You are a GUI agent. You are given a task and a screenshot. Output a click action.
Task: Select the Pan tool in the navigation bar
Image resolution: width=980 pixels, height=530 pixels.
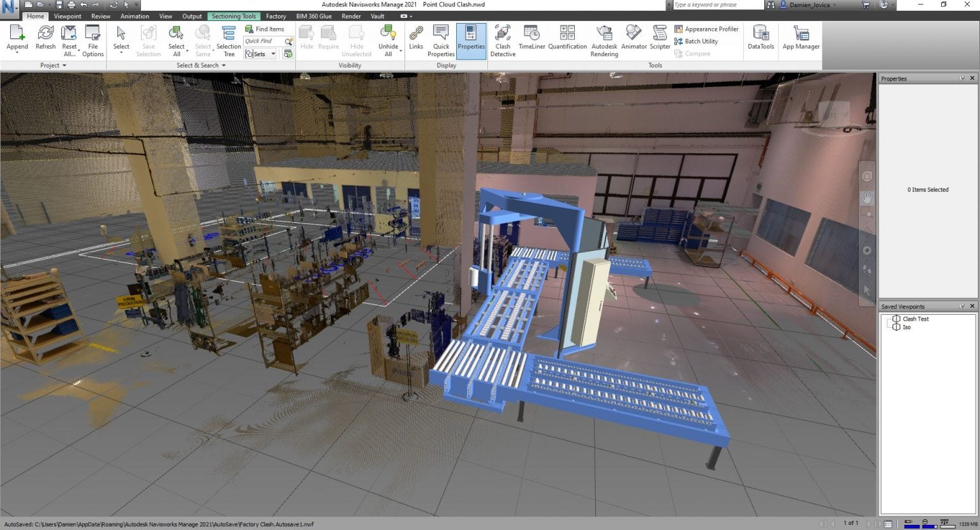pos(867,198)
